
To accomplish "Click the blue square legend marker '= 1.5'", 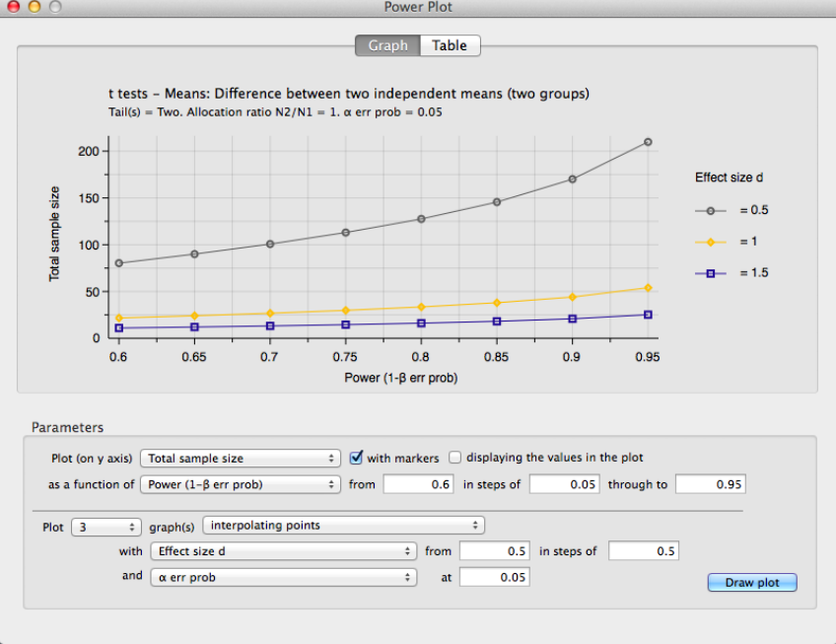I will (710, 274).
